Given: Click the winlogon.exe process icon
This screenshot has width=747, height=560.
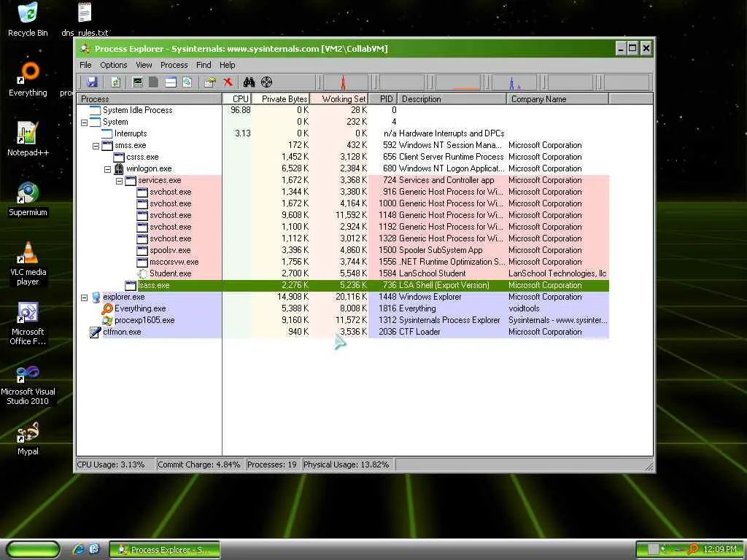Looking at the screenshot, I should 119,168.
